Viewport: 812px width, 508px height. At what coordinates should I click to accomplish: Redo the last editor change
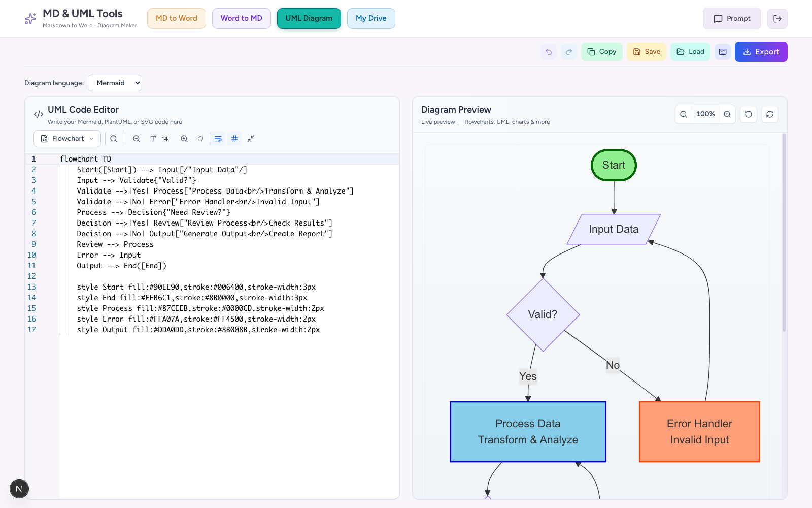[569, 52]
